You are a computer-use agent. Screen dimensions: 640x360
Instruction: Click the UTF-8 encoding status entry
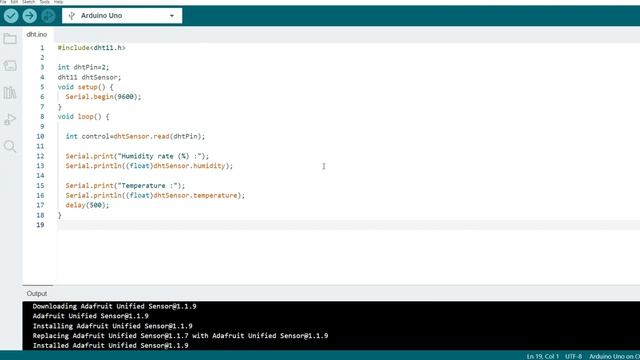573,356
